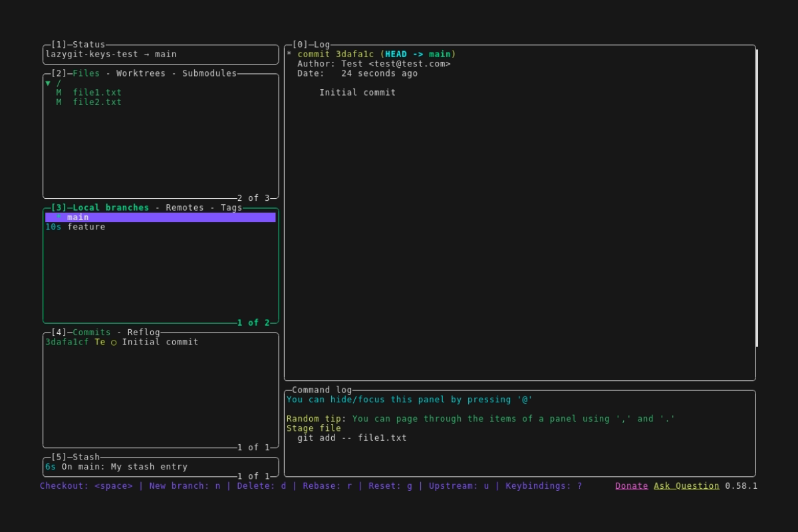The image size is (798, 532).
Task: Click the commit graph circle icon
Action: pos(114,342)
